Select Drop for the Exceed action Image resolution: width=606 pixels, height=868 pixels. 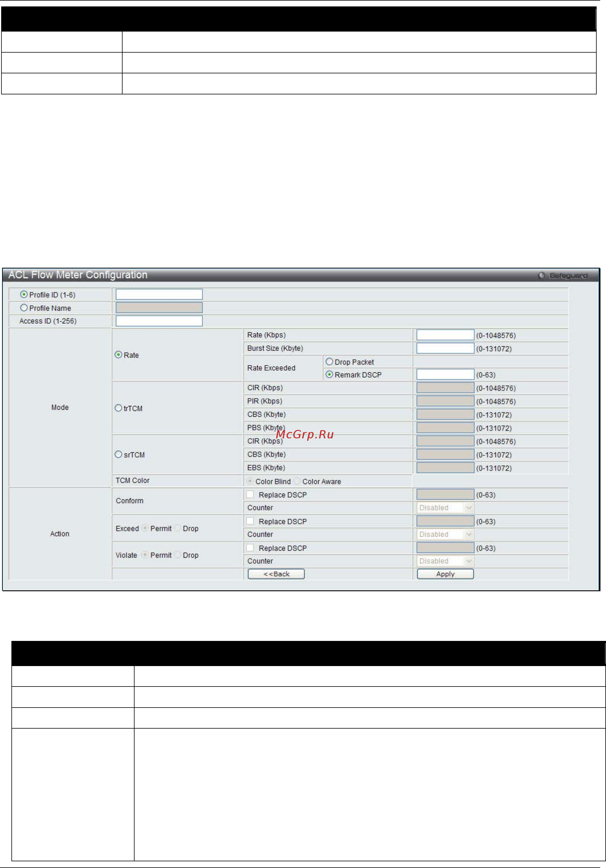(x=178, y=528)
